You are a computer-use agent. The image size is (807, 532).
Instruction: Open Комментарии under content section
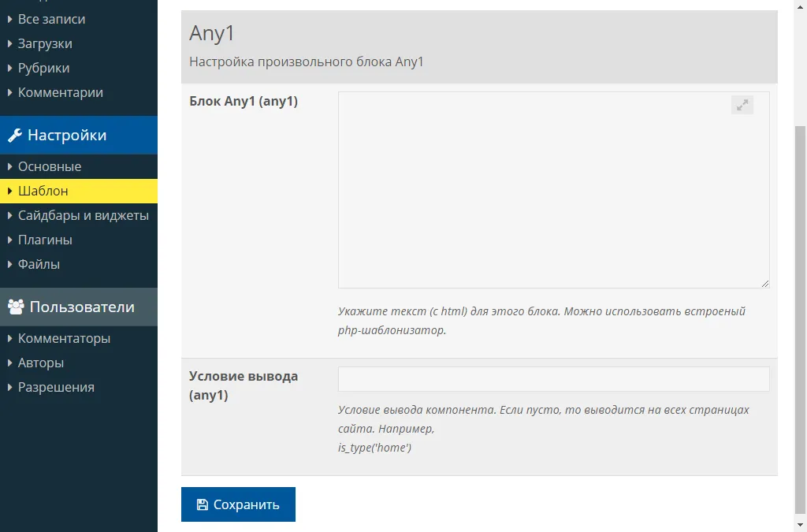pyautogui.click(x=60, y=92)
